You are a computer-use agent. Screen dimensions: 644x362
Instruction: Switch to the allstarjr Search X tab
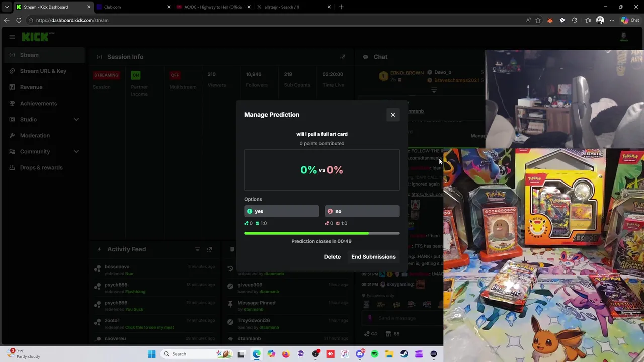coord(293,7)
